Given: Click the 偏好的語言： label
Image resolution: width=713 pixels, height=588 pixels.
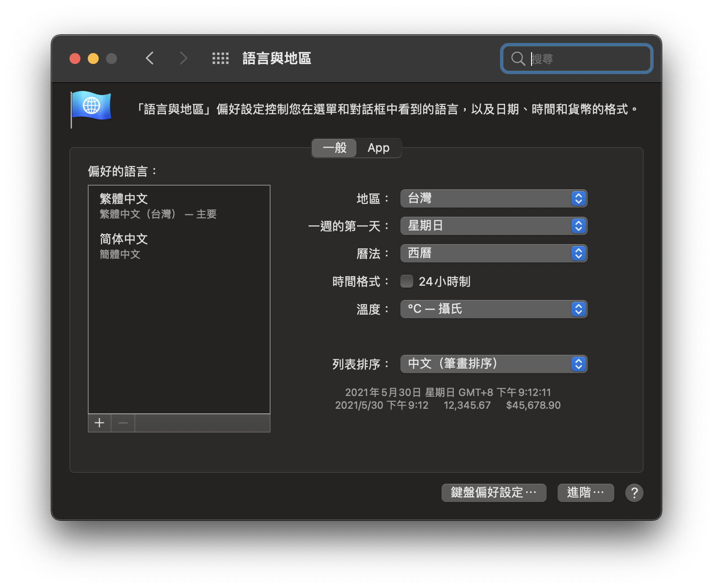Looking at the screenshot, I should click(123, 171).
